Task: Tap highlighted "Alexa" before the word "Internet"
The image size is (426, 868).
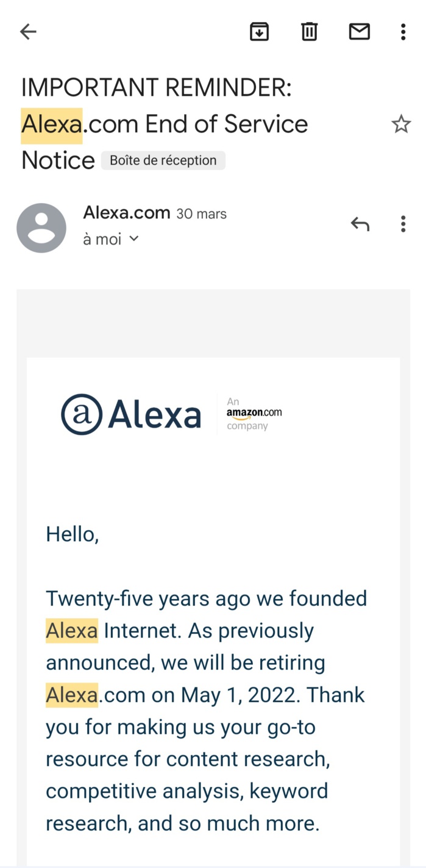Action: tap(72, 631)
